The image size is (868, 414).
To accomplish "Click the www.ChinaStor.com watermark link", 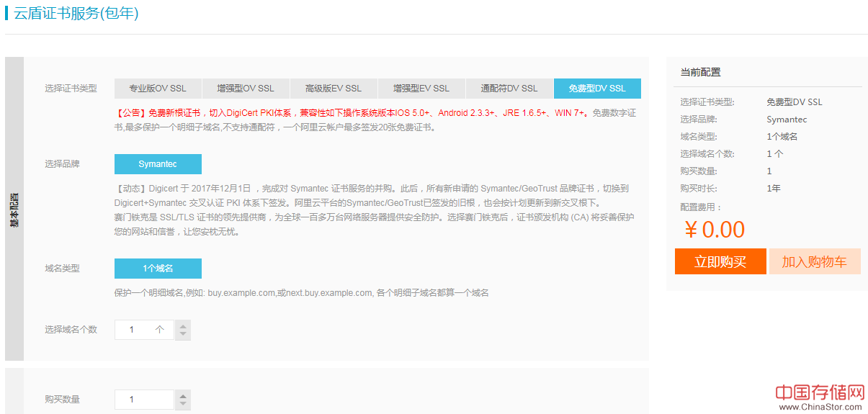I will coord(820,408).
